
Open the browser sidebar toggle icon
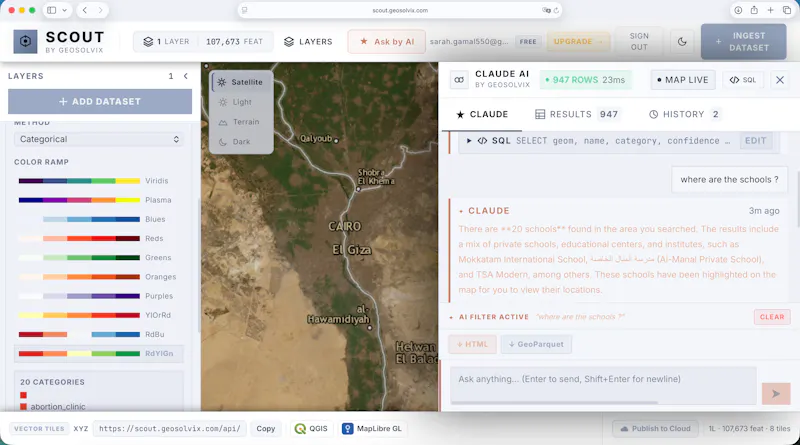(52, 10)
